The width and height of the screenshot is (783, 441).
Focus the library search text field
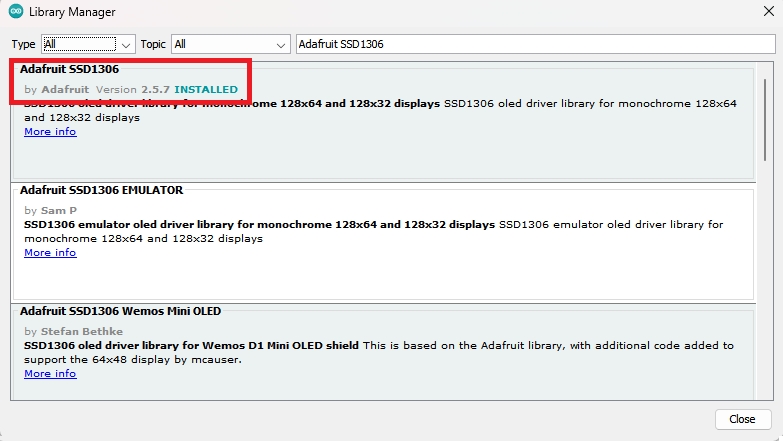coord(533,44)
